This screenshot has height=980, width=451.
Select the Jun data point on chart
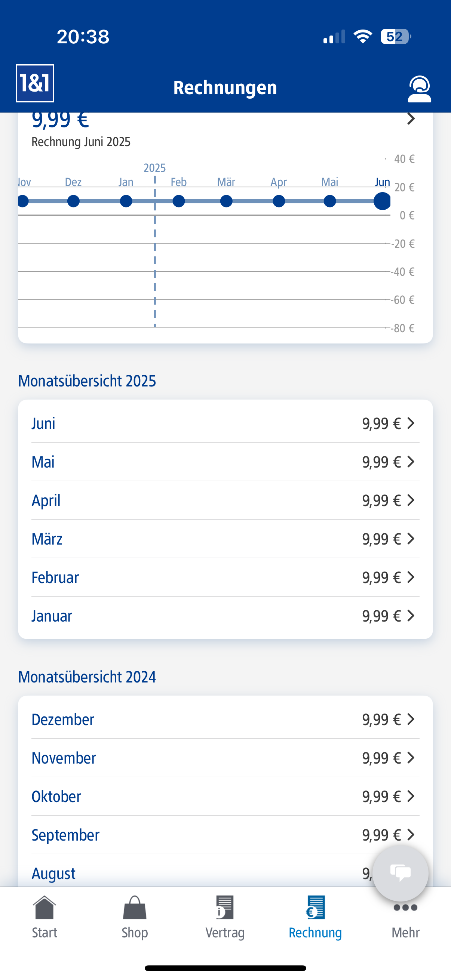[x=382, y=201]
